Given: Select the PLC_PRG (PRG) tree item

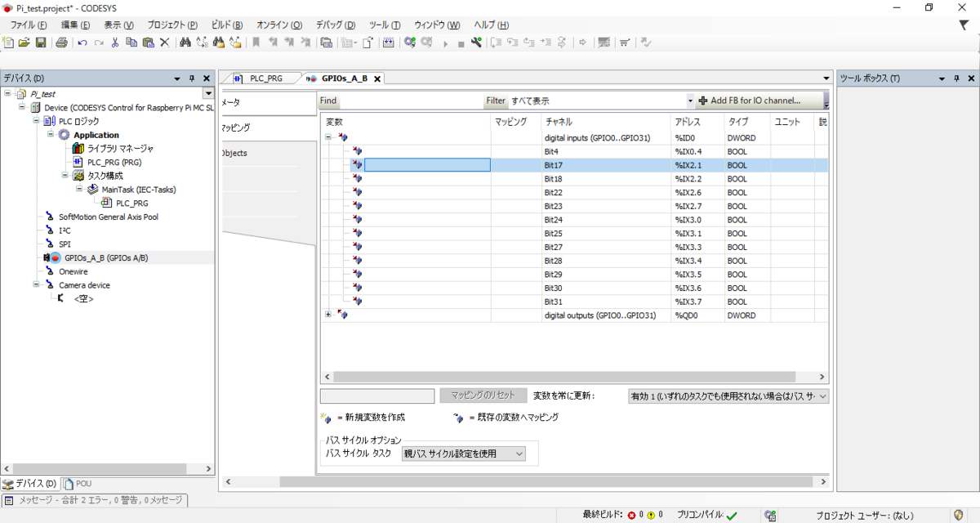Looking at the screenshot, I should (114, 163).
